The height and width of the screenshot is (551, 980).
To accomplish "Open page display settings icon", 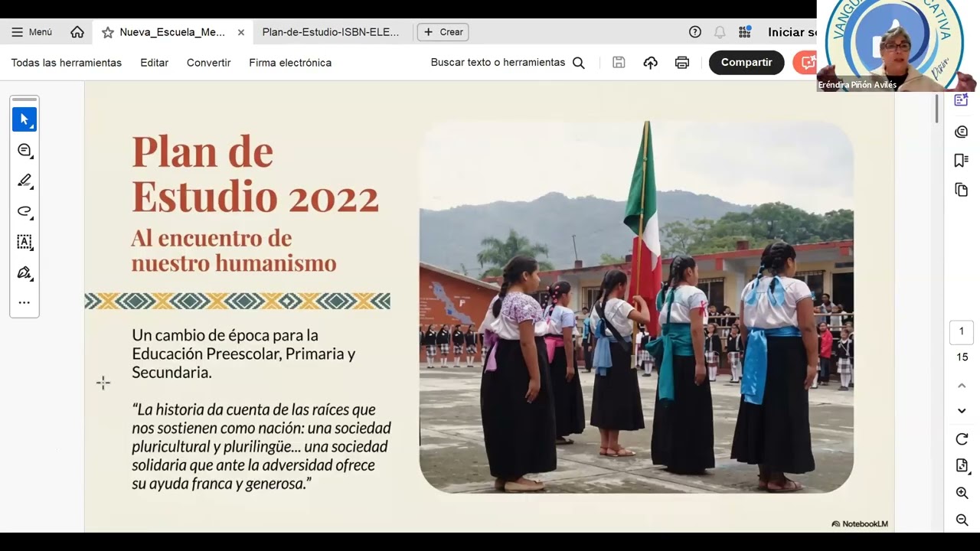I will (x=962, y=465).
